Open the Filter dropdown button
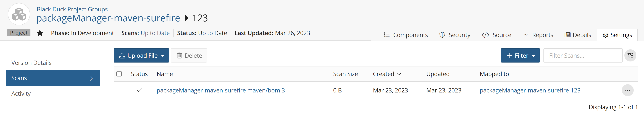This screenshot has width=644, height=119. (x=520, y=56)
